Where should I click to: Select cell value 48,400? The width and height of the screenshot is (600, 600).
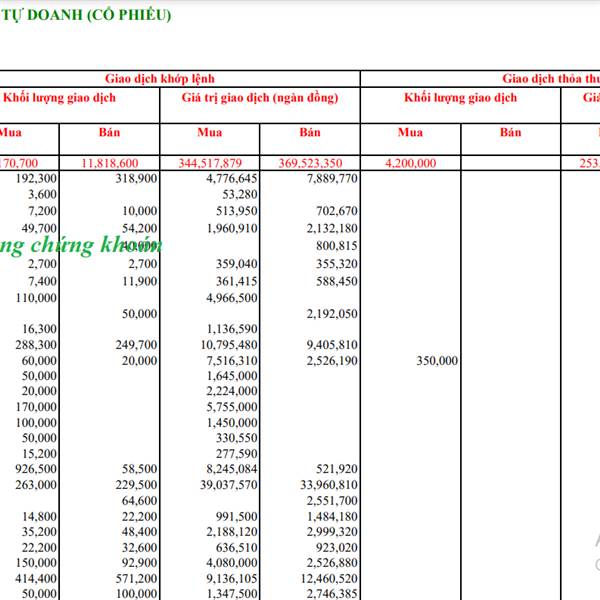[139, 532]
